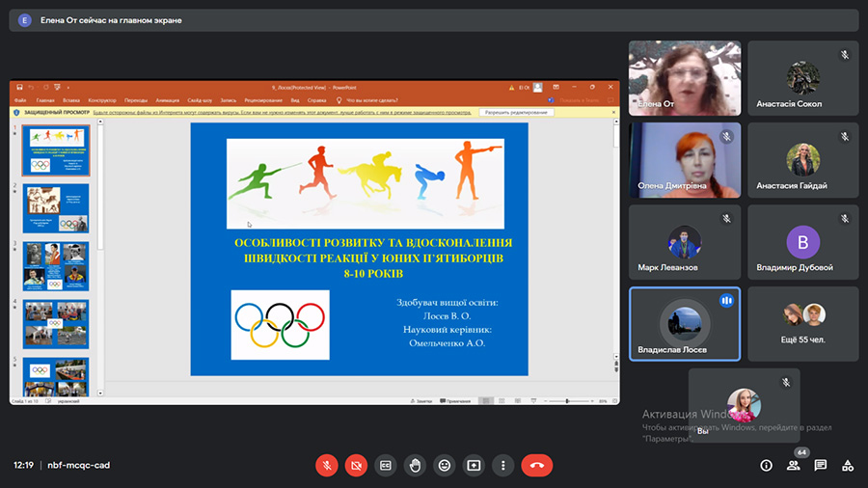
Task: Click the 'Файл' menu in PowerPoint
Action: point(20,100)
